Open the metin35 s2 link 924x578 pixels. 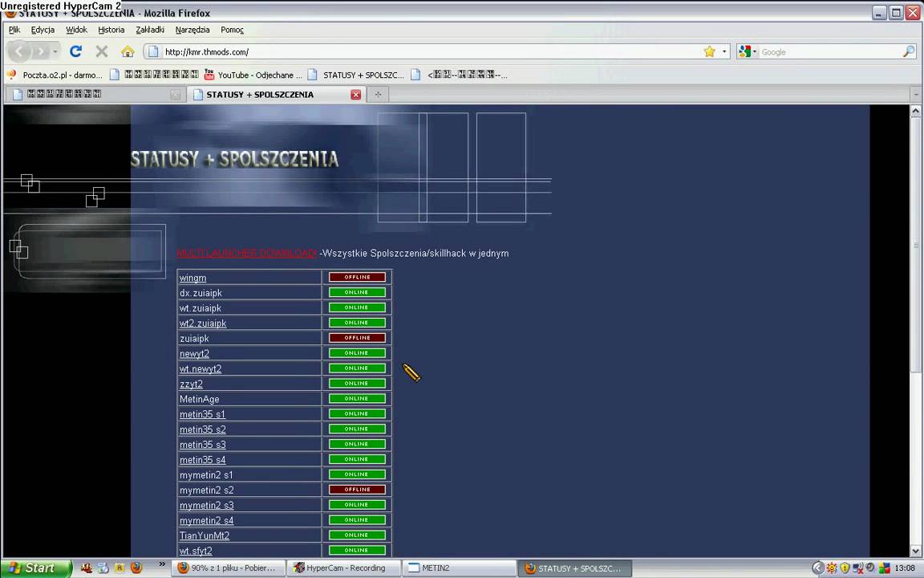(x=203, y=430)
